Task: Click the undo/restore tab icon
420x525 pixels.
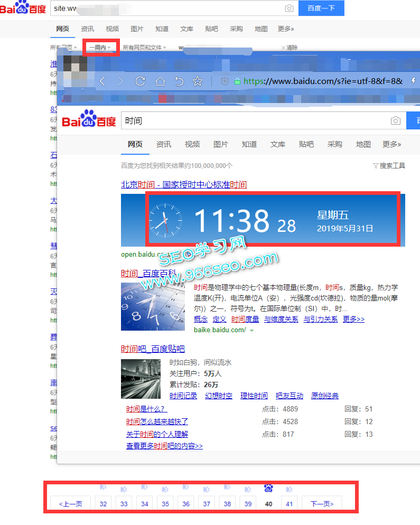Action: [179, 81]
